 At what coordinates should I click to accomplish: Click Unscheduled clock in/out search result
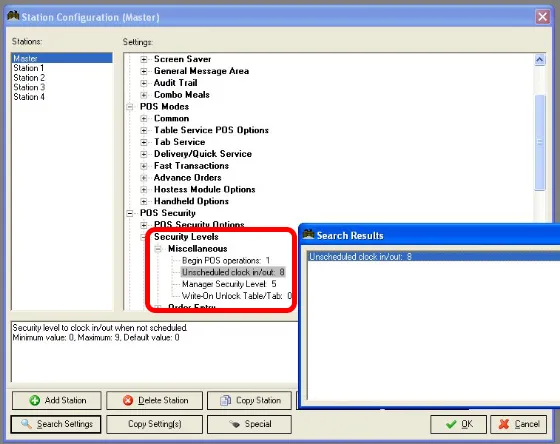click(434, 256)
